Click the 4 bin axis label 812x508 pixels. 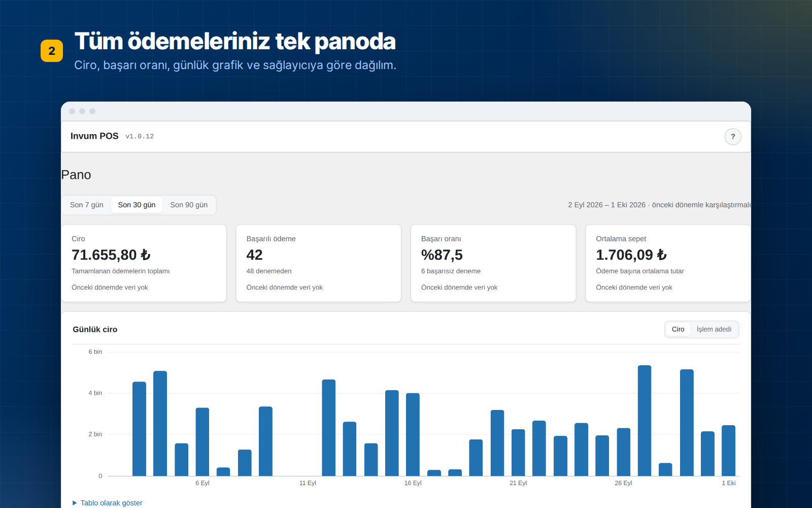[95, 393]
